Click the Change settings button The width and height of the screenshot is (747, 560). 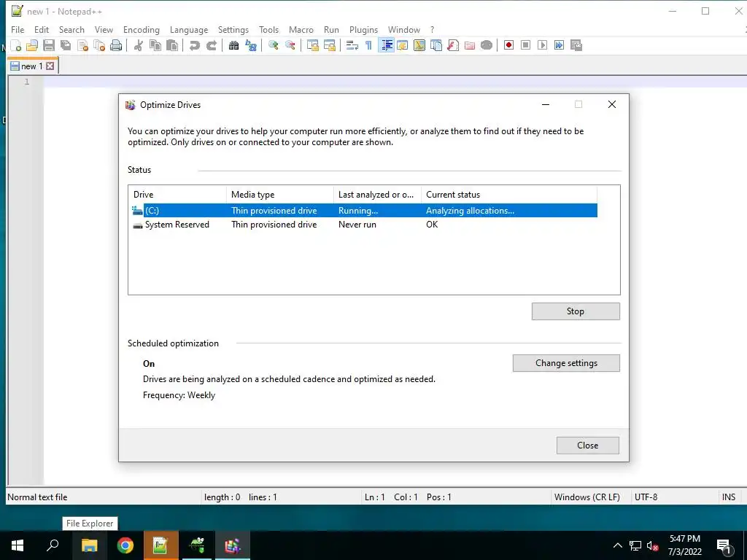tap(566, 363)
